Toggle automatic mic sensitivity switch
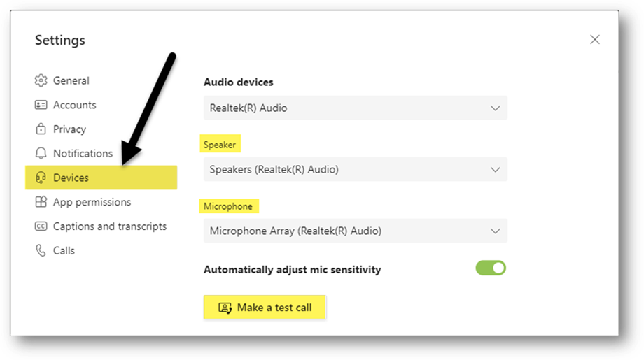This screenshot has height=360, width=644. coord(491,268)
